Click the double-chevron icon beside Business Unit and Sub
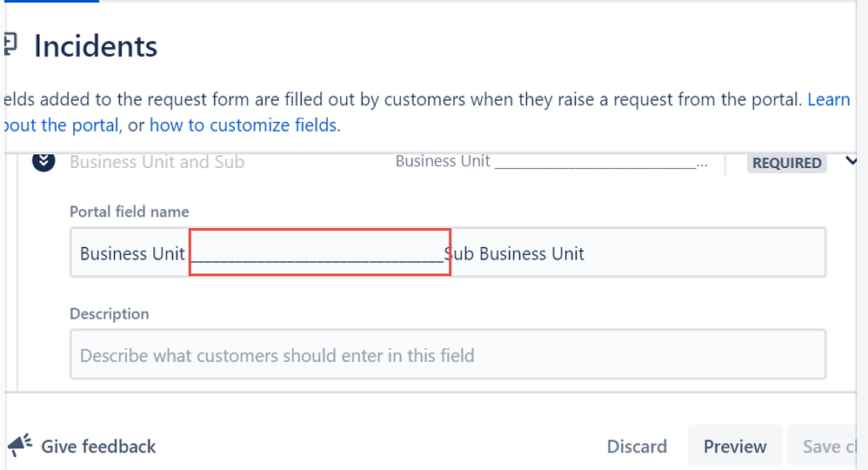 [43, 161]
